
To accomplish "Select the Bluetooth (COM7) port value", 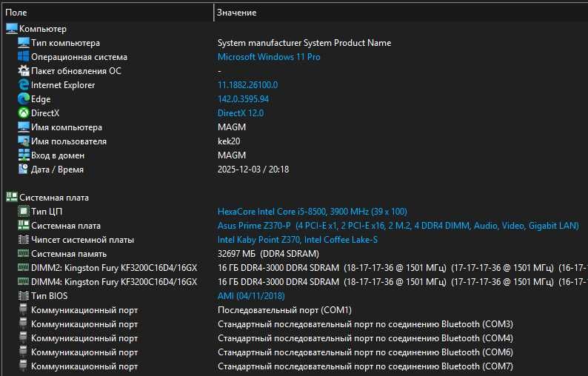I will tap(365, 366).
